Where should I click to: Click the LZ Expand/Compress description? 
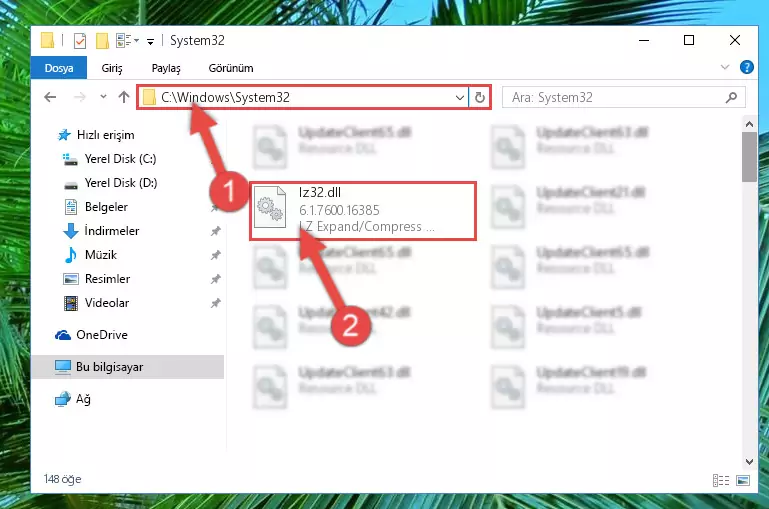366,227
